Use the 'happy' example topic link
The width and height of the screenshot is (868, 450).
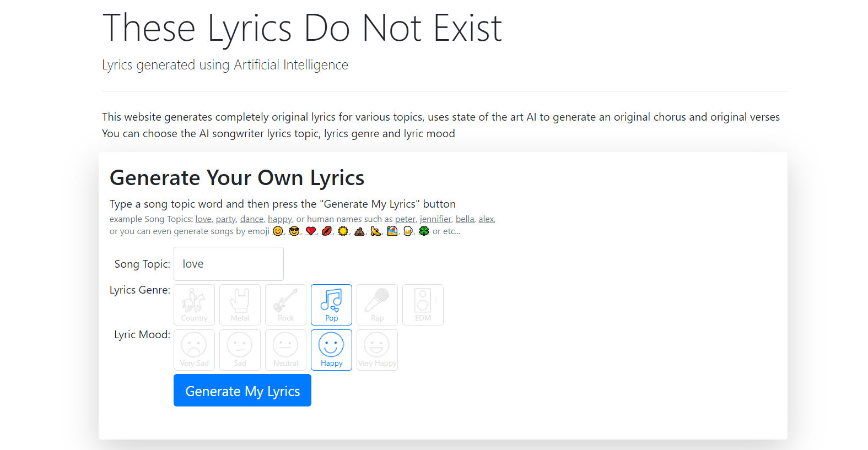280,219
